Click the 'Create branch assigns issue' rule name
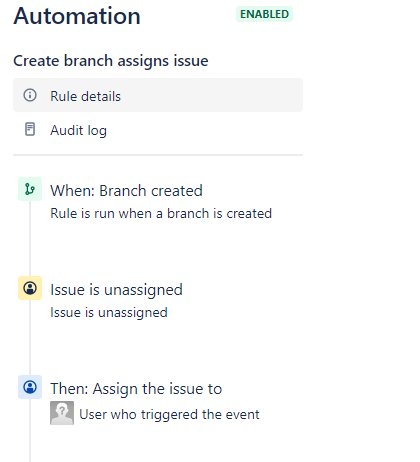 point(111,61)
